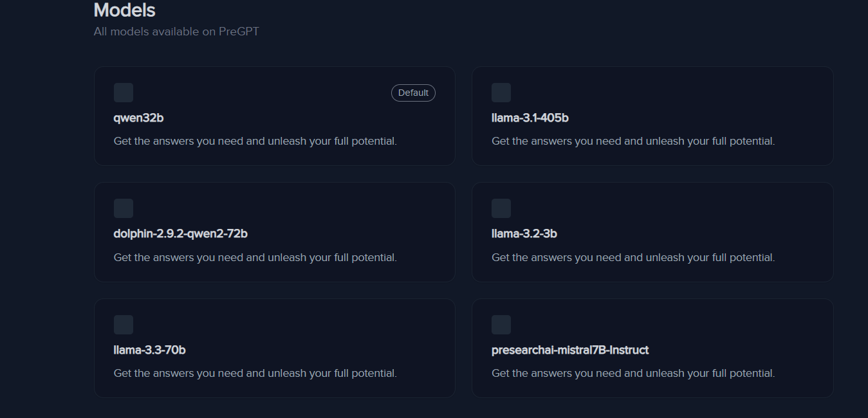Click the description under llama-3.2-3b

coord(633,257)
